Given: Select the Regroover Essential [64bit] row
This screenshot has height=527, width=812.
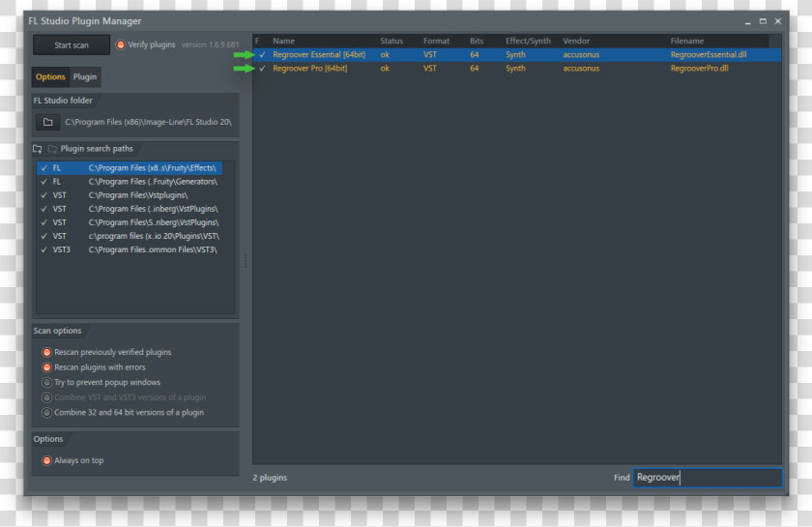Looking at the screenshot, I should [x=517, y=54].
